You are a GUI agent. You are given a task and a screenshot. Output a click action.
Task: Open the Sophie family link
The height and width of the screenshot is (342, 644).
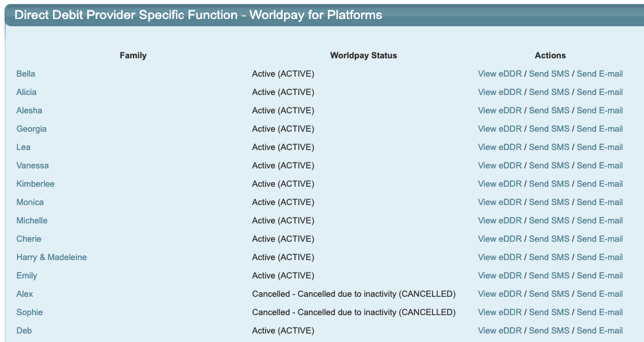[x=29, y=313]
